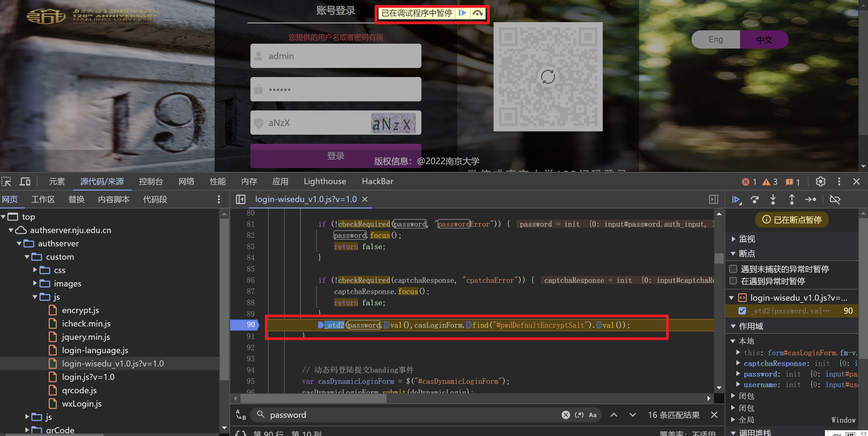This screenshot has height=436, width=868.
Task: Open DevTools more options menu
Action: pos(839,181)
